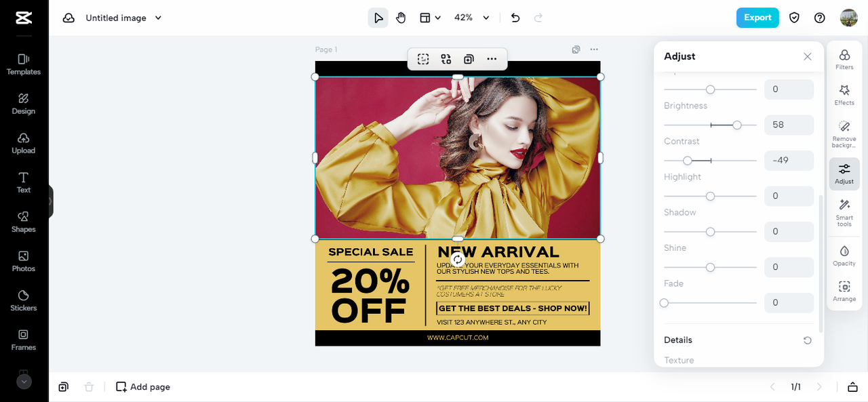868x402 pixels.
Task: Open the Effects panel
Action: point(844,95)
